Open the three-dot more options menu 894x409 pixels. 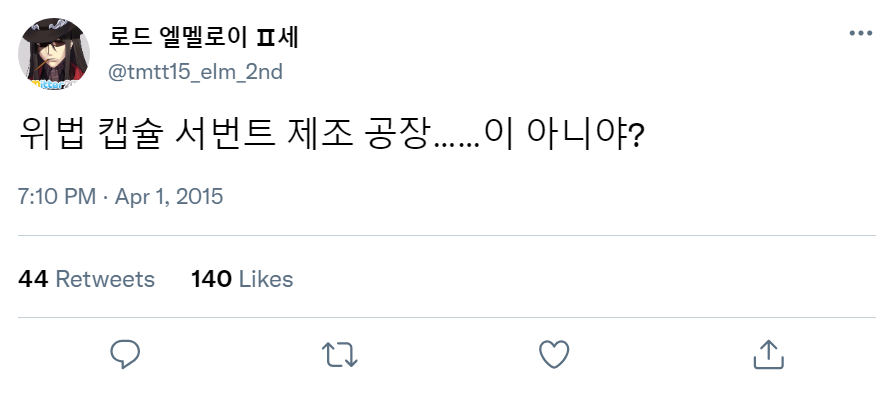pyautogui.click(x=860, y=33)
